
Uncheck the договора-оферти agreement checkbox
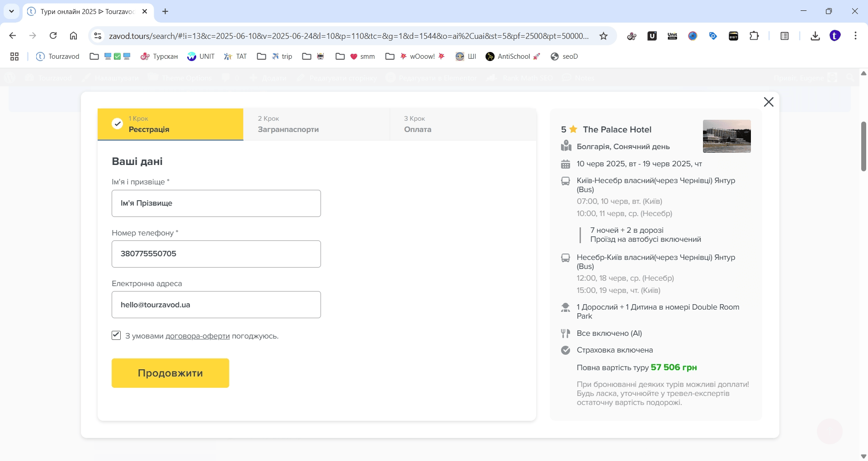[x=116, y=335]
